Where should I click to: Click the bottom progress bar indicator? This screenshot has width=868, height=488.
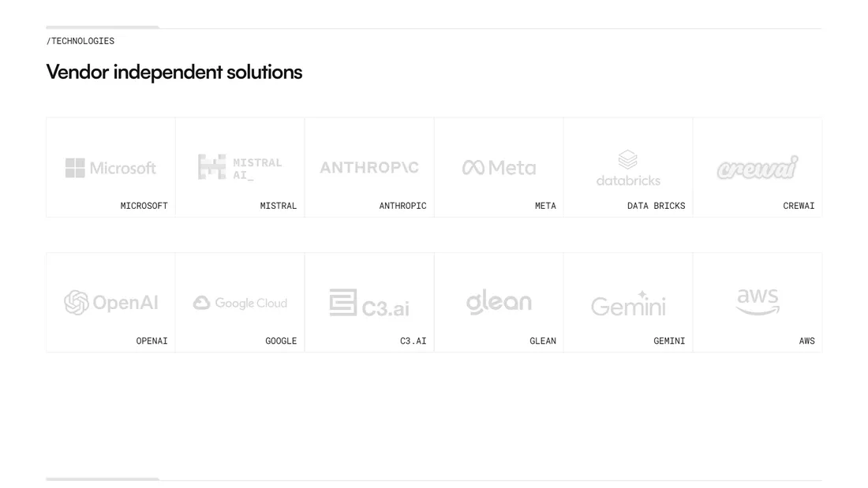(x=103, y=479)
